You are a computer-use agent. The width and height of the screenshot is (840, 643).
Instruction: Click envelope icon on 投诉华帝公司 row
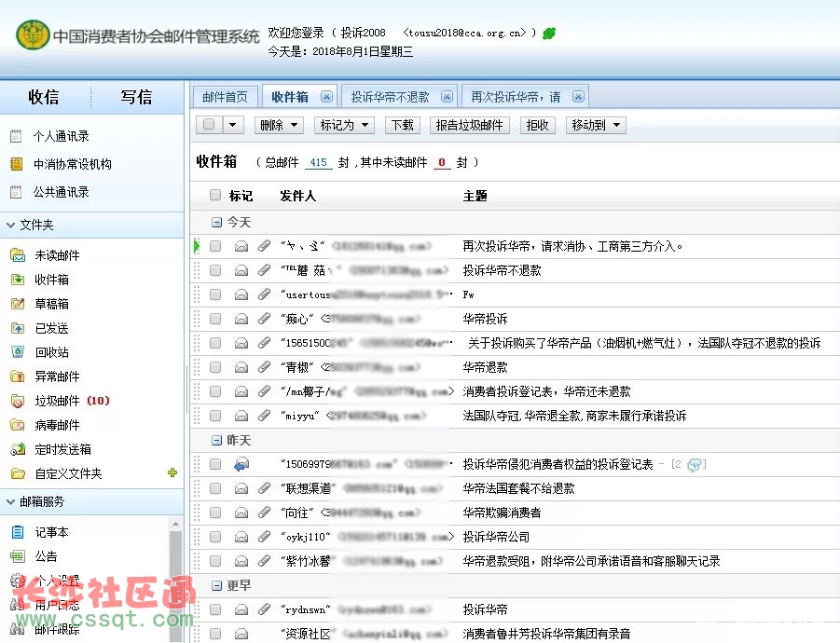click(241, 537)
